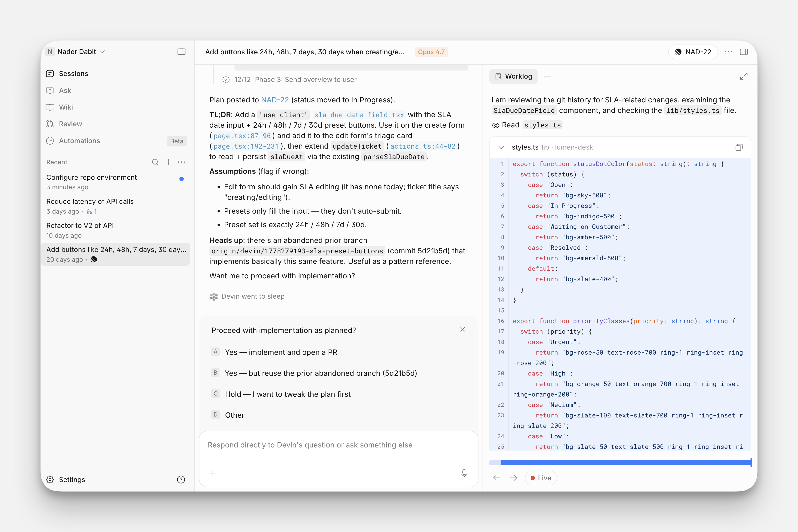Expand Worklog panel to fullscreen

[x=744, y=76]
